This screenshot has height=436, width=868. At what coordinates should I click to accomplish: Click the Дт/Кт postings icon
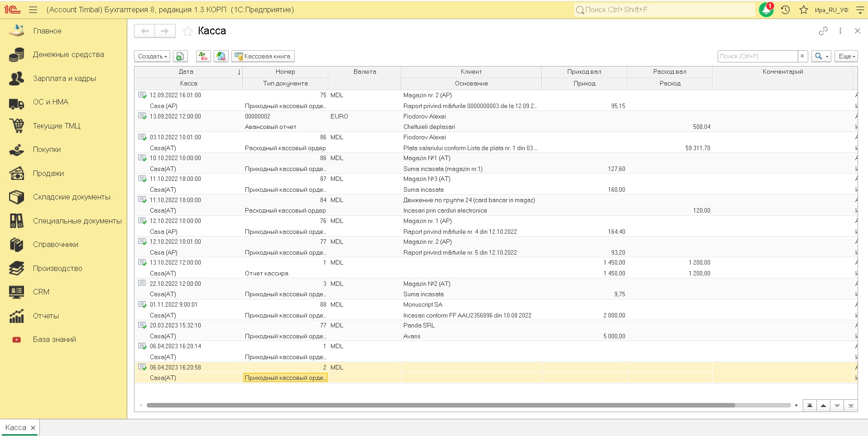(203, 56)
